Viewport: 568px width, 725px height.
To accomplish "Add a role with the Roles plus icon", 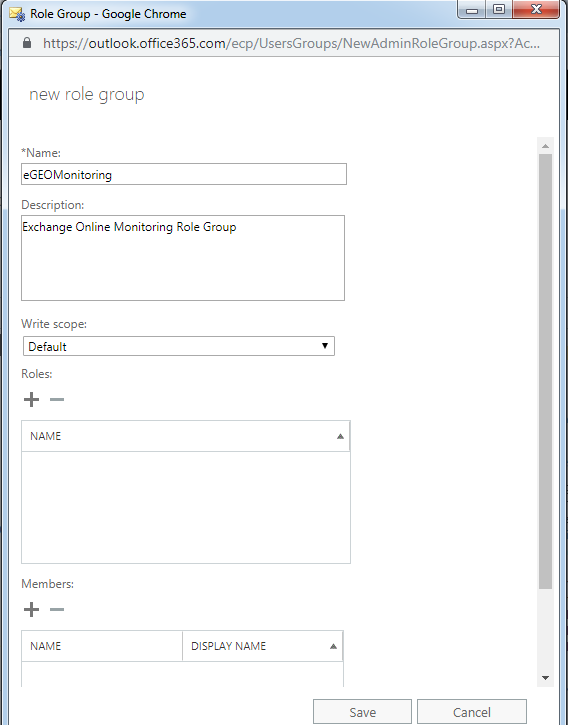I will [31, 399].
